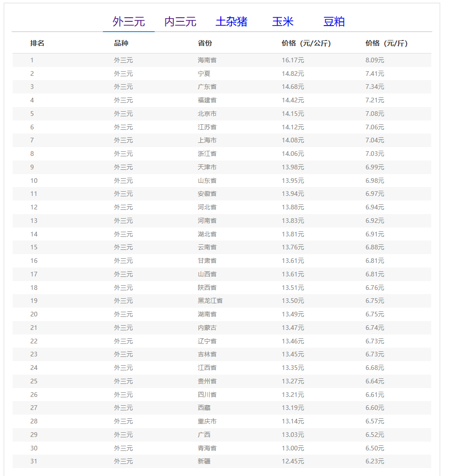
Task: Select the 6.23元 price value
Action: tap(375, 461)
